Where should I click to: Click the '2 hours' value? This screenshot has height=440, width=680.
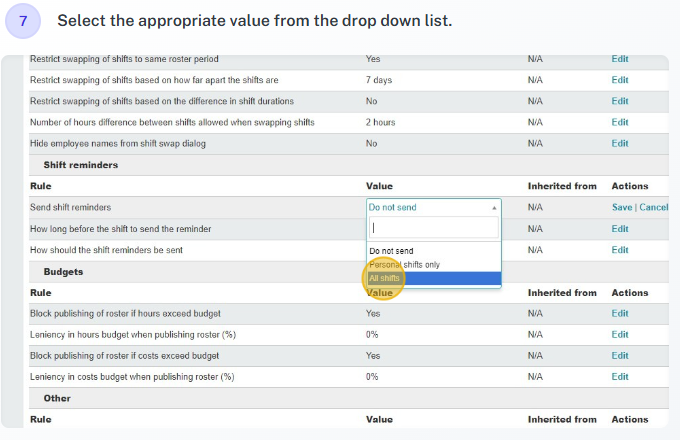pos(380,122)
